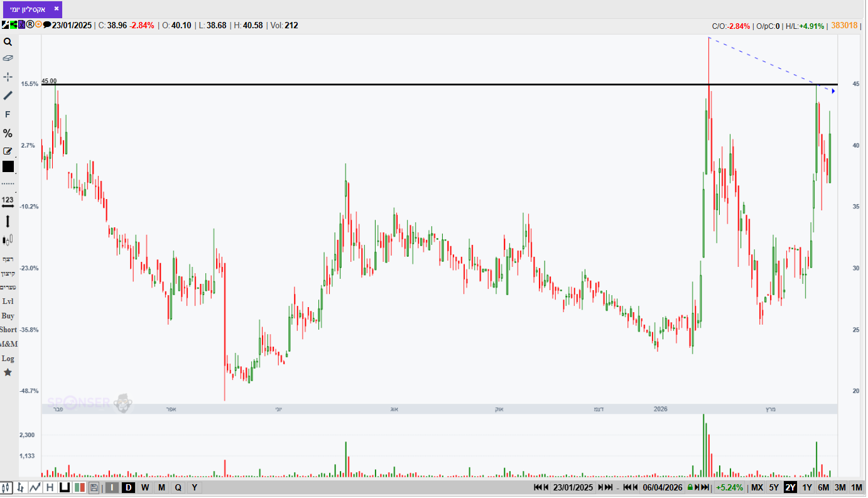Open the dotted line style selector
Screen dimensions: 868x498
[x=8, y=183]
